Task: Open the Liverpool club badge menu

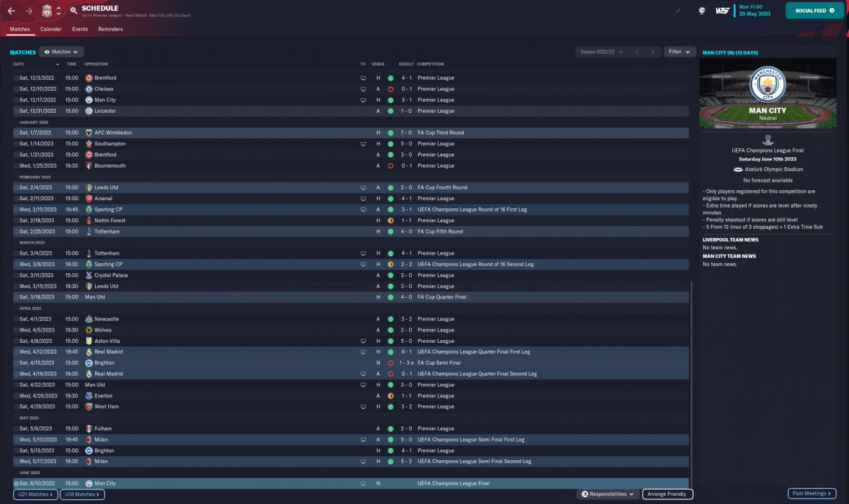Action: tap(47, 11)
